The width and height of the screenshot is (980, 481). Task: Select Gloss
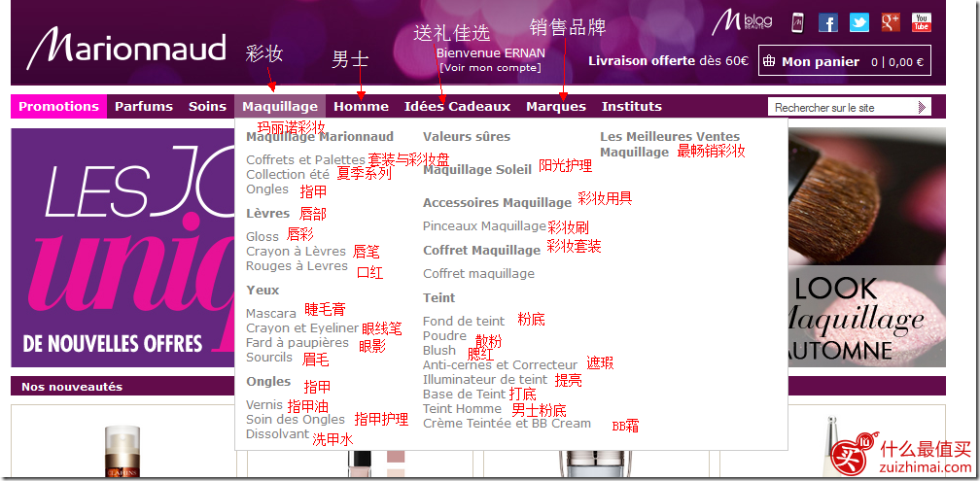(x=262, y=236)
